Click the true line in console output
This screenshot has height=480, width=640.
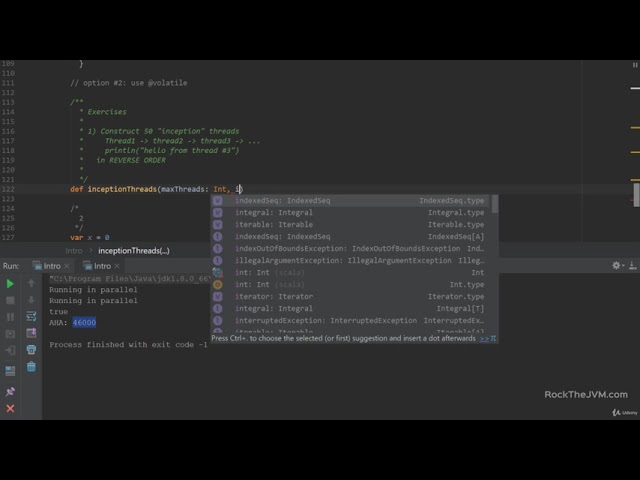tap(58, 311)
